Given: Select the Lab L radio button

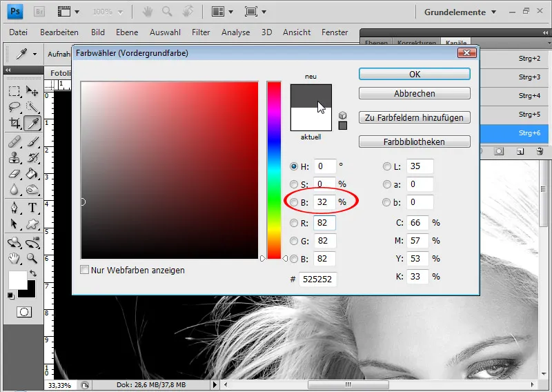Looking at the screenshot, I should 387,166.
